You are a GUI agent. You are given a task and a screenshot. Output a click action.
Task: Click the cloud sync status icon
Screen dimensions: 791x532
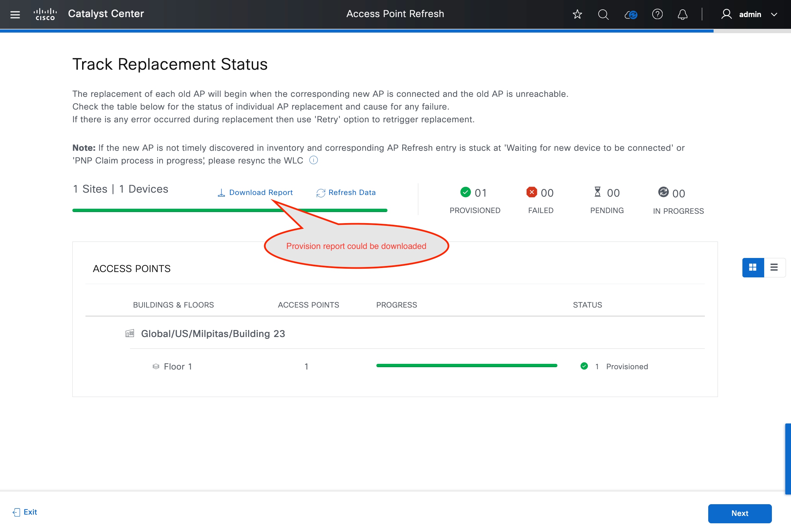631,15
